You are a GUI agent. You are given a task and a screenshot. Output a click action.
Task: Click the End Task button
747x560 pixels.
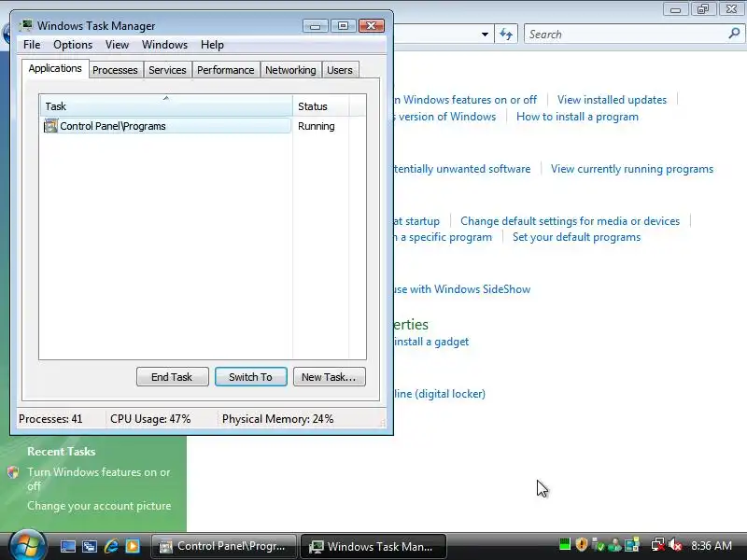click(x=173, y=377)
